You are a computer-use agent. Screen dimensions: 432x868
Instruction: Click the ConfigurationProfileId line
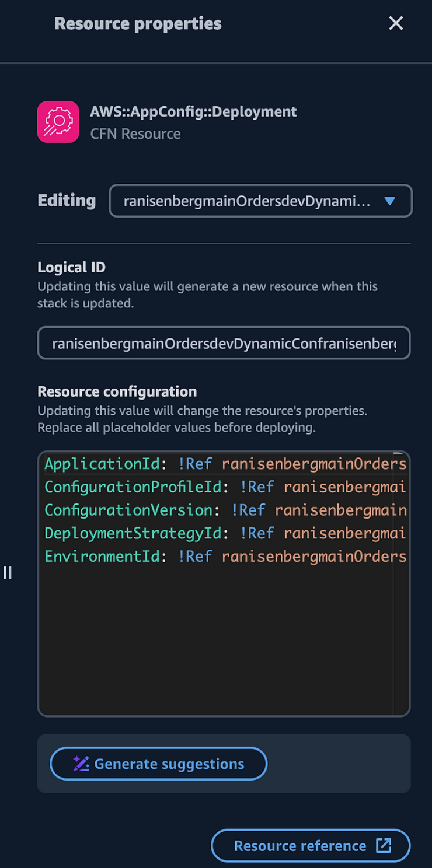click(225, 487)
